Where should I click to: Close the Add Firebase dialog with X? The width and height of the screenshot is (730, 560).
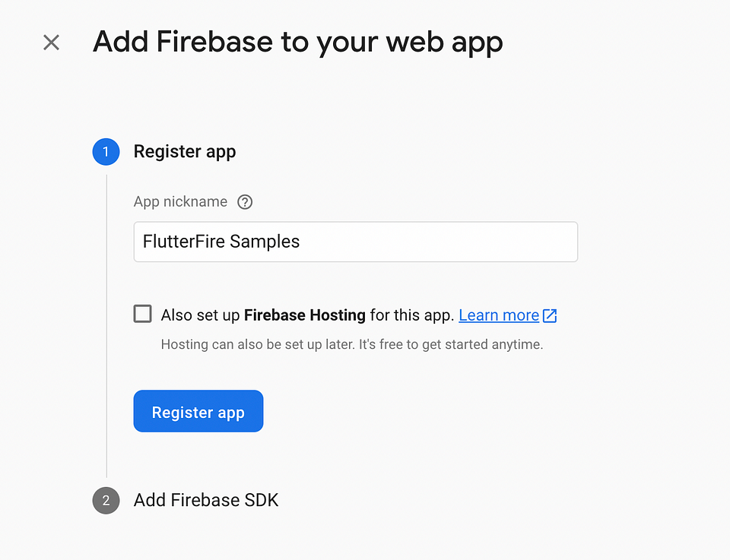point(51,43)
